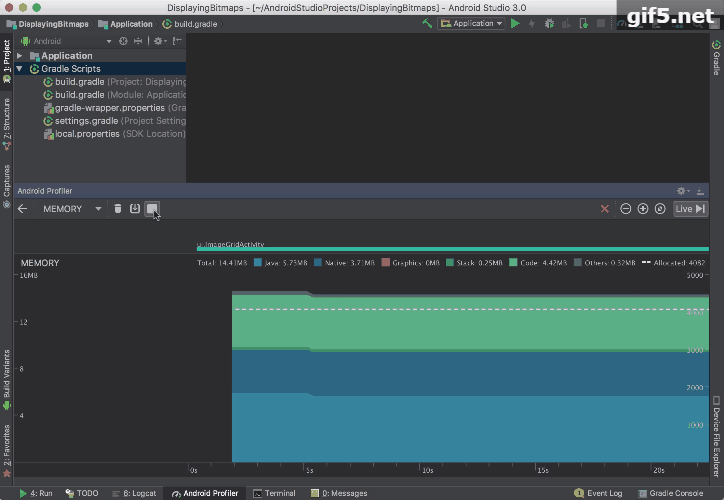This screenshot has width=724, height=500.
Task: Open Application run configuration dropdown
Action: click(471, 23)
